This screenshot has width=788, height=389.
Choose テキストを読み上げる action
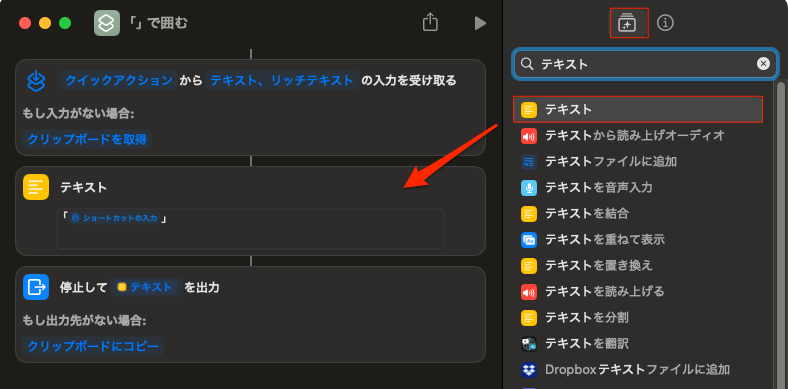click(638, 291)
